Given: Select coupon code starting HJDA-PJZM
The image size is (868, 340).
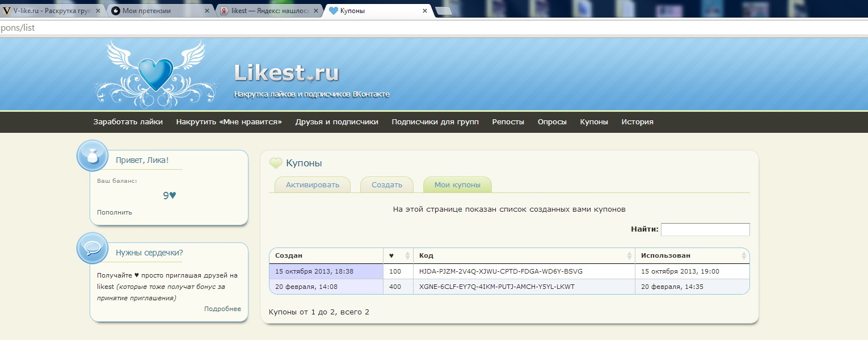Looking at the screenshot, I should [501, 271].
